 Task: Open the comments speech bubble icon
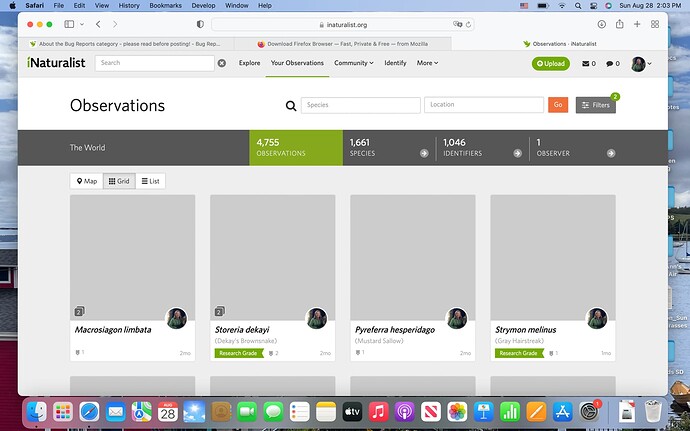[609, 63]
